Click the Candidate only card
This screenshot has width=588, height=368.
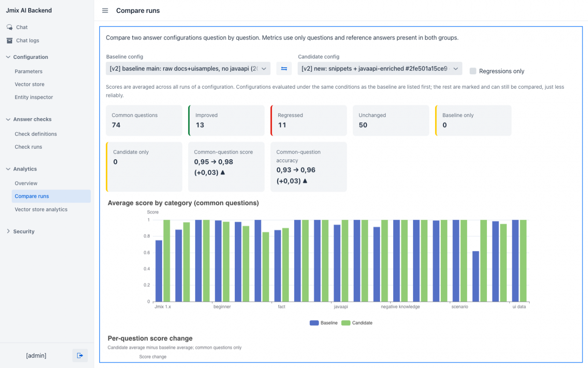click(144, 167)
